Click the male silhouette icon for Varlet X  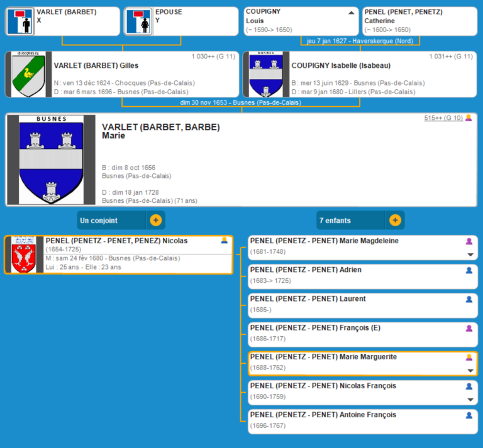(20, 21)
